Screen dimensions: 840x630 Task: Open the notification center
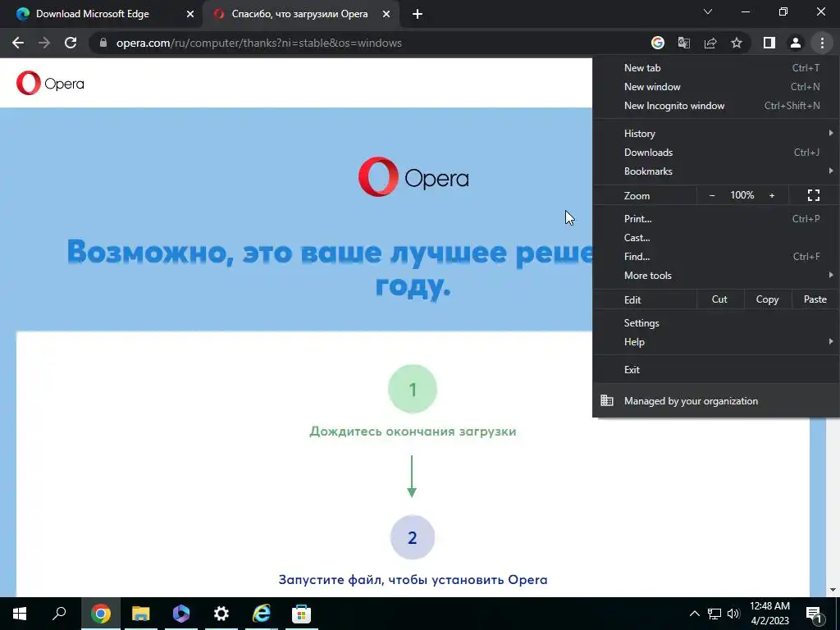815,614
